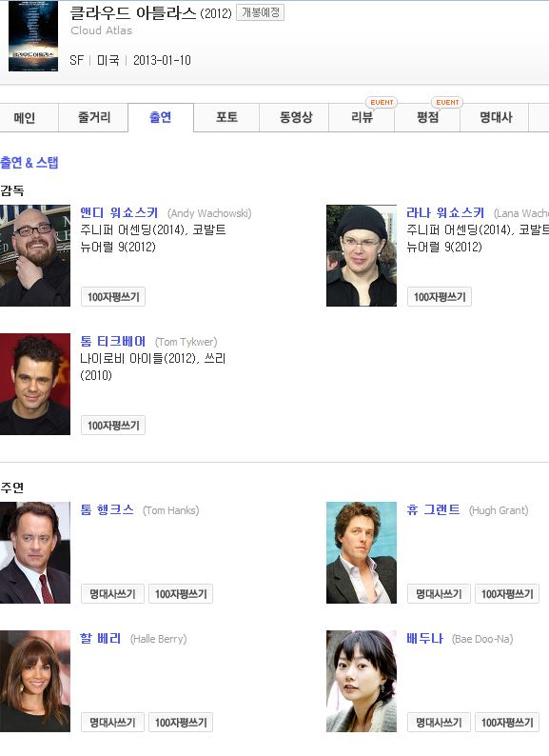
Task: Select the 출연 tab
Action: [x=161, y=117]
